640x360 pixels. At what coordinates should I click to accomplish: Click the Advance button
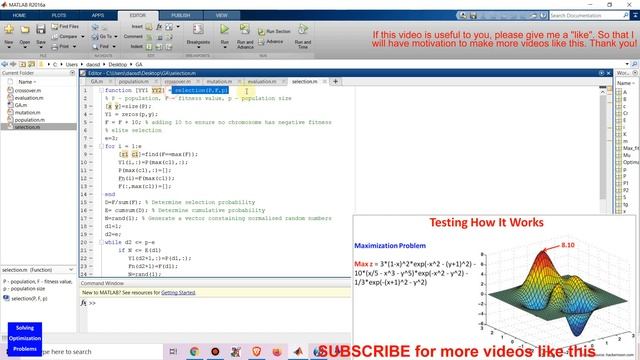[x=270, y=42]
